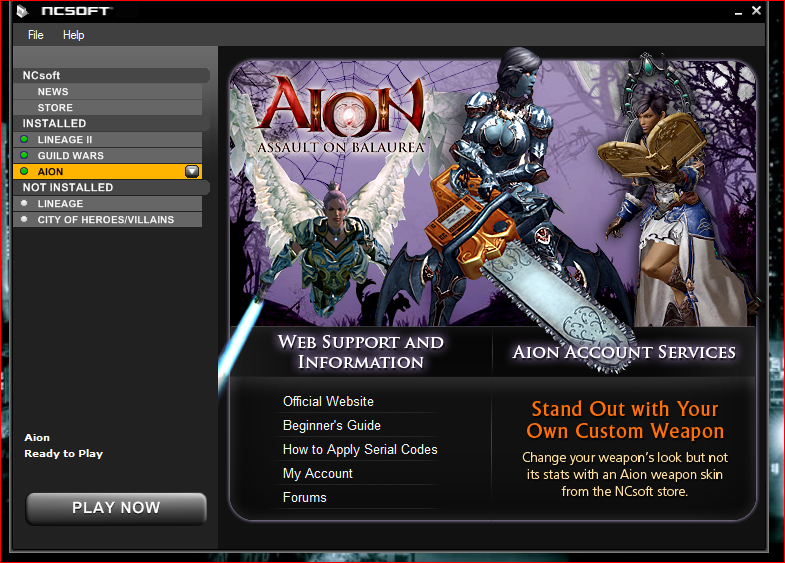Select NEWS in the NCsoft sidebar section
This screenshot has width=785, height=563.
53,92
